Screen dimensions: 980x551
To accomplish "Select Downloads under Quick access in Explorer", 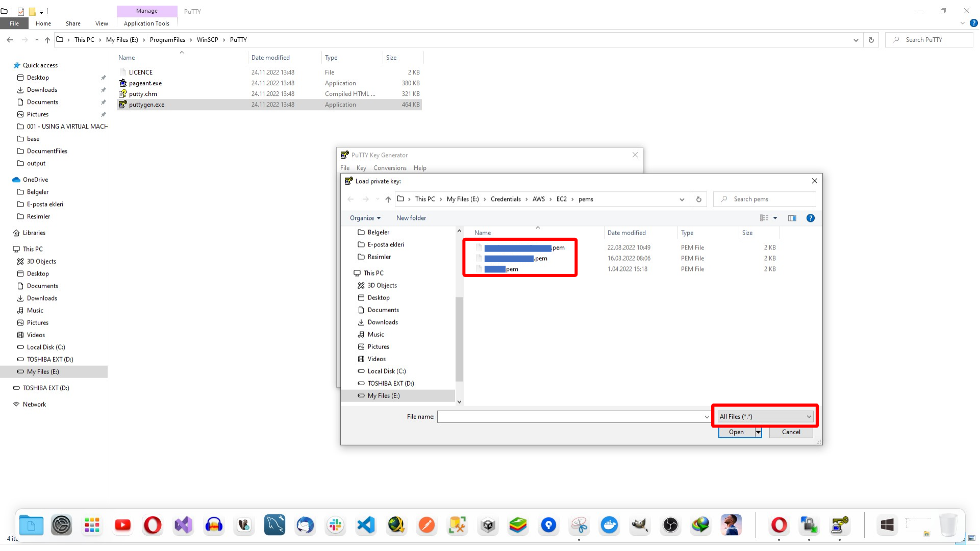I will (x=42, y=90).
